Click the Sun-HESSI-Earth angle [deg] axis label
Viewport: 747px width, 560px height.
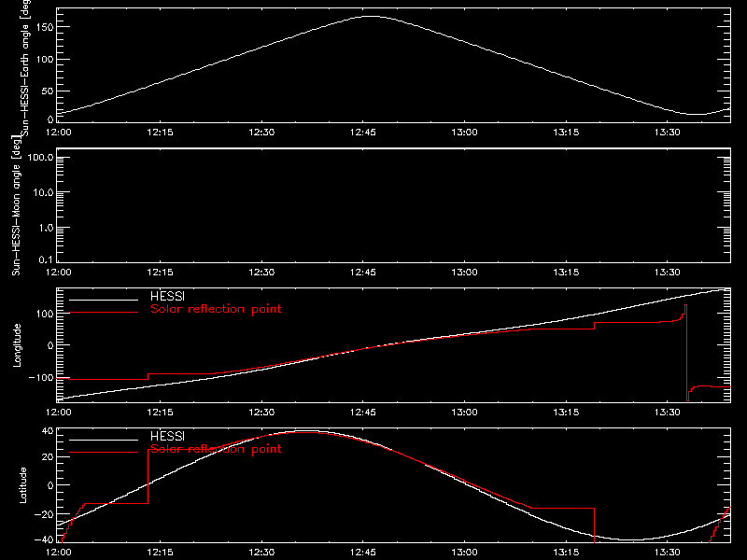click(25, 66)
